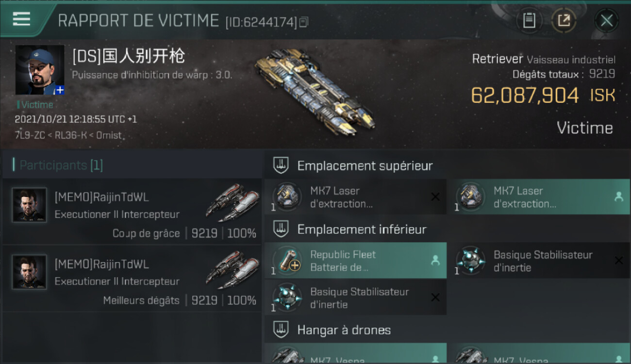The image size is (631, 364).
Task: Copy the report ID with the copy icon
Action: pyautogui.click(x=304, y=22)
